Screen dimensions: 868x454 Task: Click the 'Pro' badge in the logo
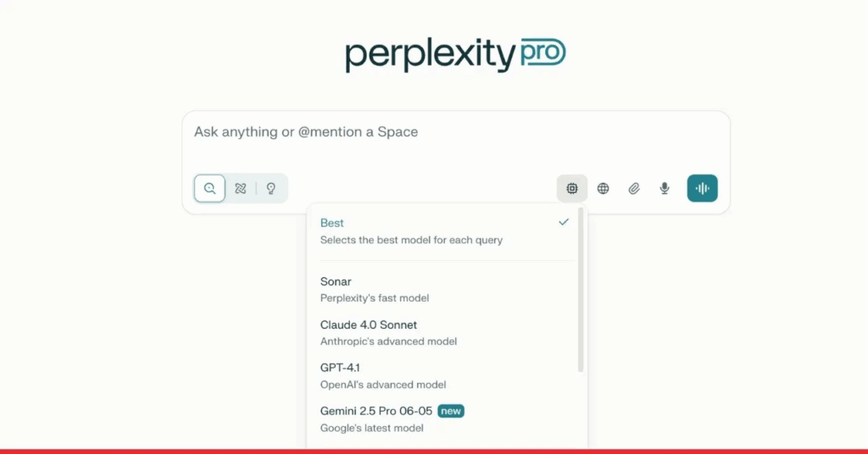(x=541, y=53)
